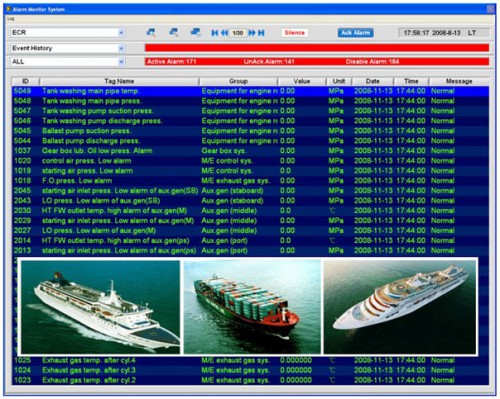This screenshot has height=399, width=500.
Task: Click the container ship photo
Action: coord(252,307)
